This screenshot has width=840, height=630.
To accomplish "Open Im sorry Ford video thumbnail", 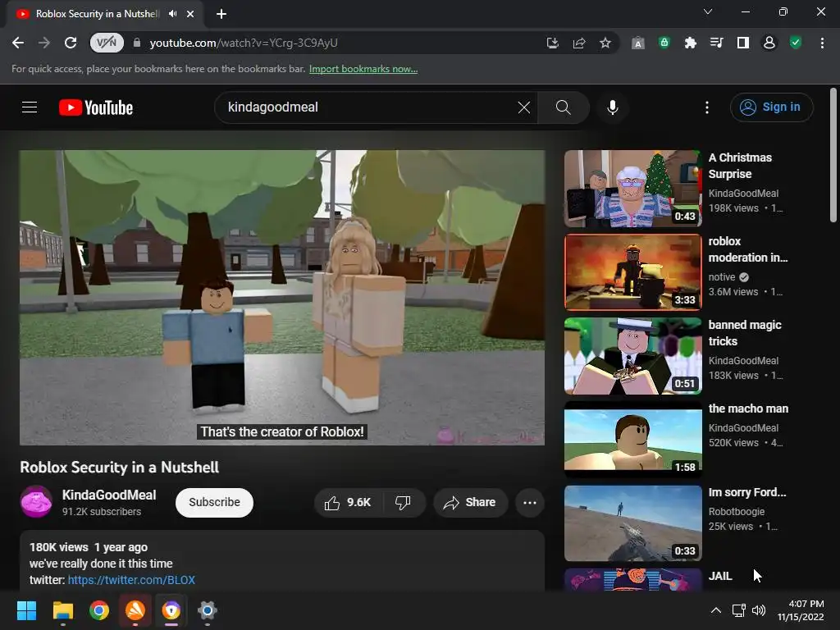I will pyautogui.click(x=632, y=523).
